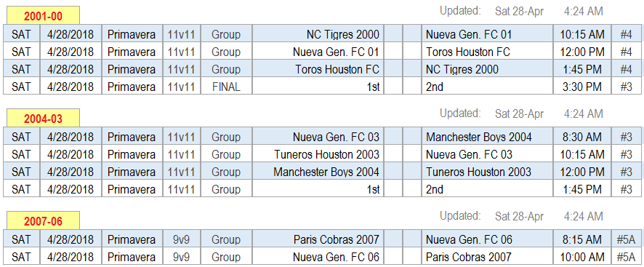Click the 10:15 AM time in 2001-00 table
The image size is (644, 267).
(582, 34)
